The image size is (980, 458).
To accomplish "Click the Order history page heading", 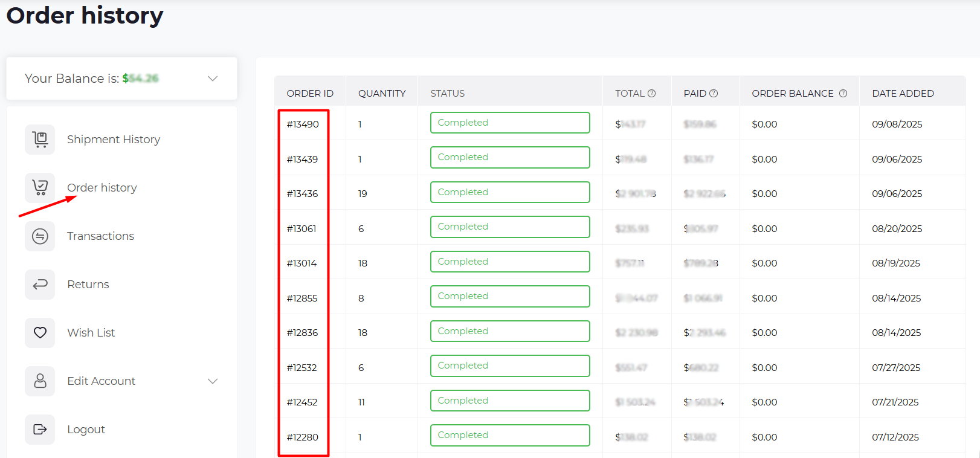I will click(x=85, y=15).
